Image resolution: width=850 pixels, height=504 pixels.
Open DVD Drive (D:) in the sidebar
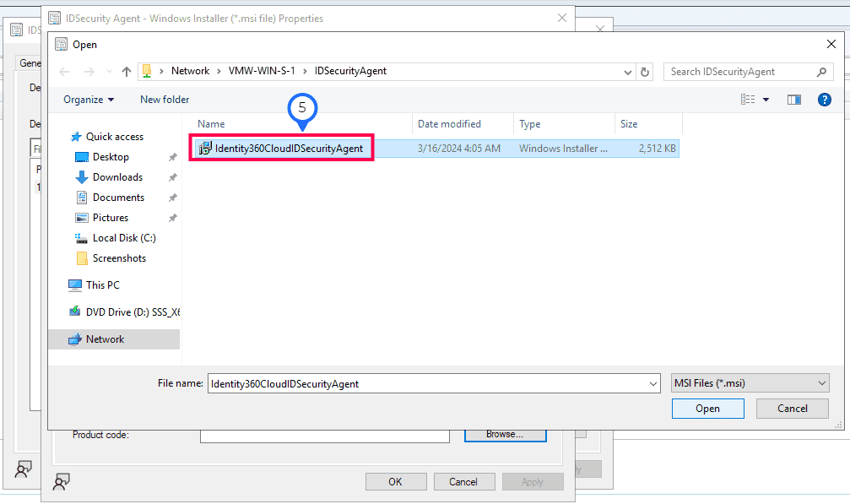tap(133, 312)
